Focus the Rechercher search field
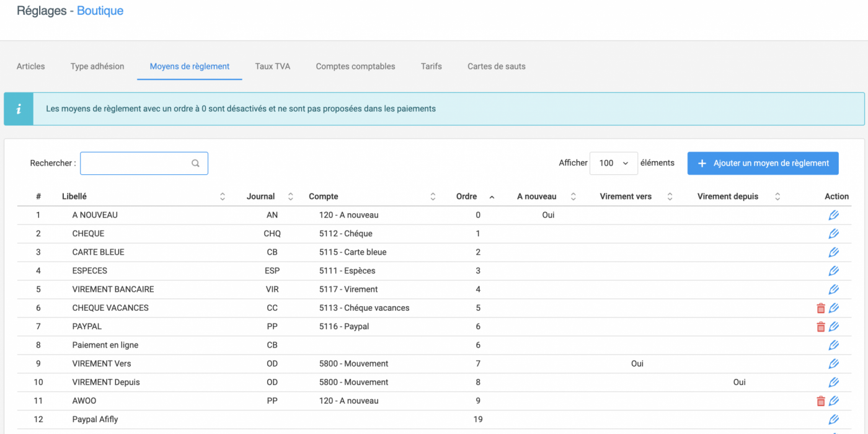 pos(144,163)
